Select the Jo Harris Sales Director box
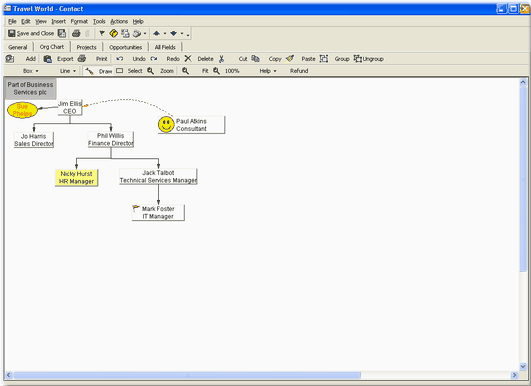Screen dimensions: 531x386 34,140
